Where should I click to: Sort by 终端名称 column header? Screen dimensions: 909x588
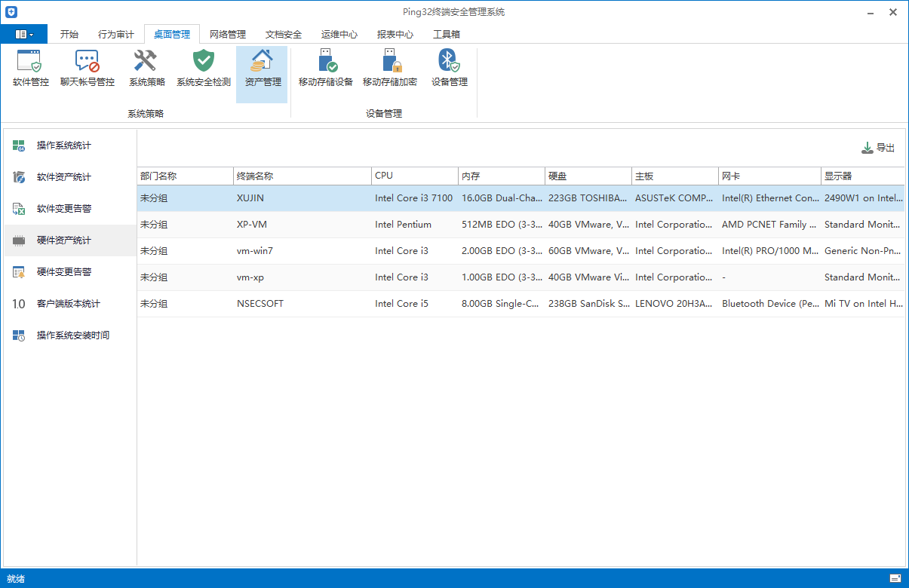click(302, 176)
